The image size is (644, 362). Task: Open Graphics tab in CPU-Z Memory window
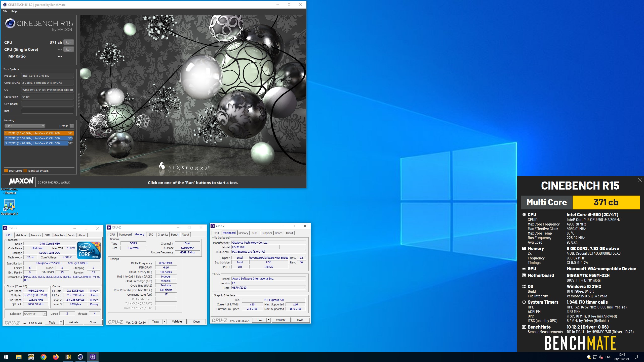click(163, 235)
